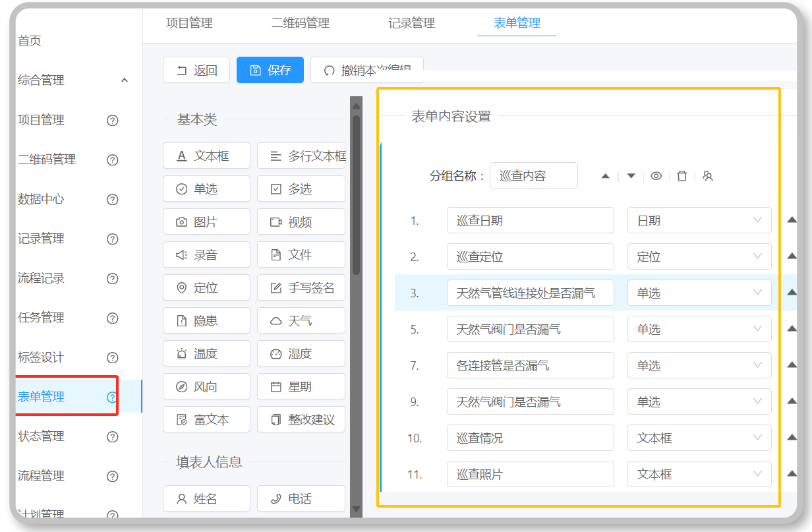This screenshot has width=812, height=532.
Task: Add the 电话 phone field
Action: [x=301, y=498]
